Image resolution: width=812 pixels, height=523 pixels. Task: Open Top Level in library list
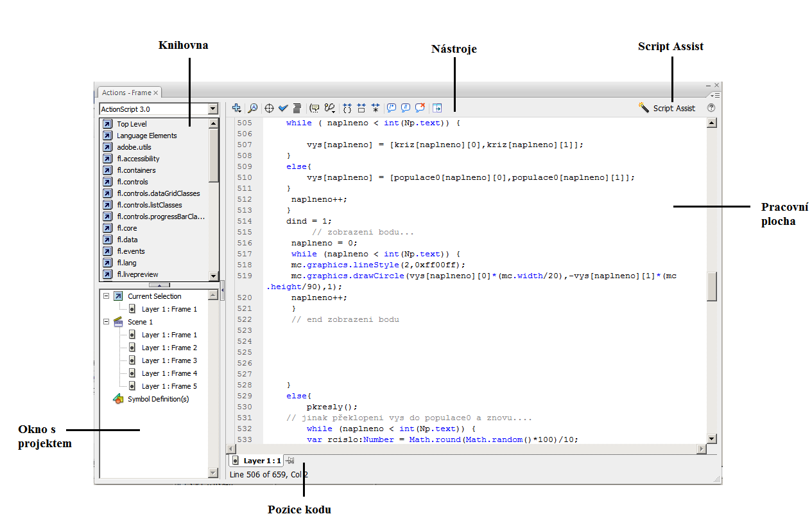132,124
